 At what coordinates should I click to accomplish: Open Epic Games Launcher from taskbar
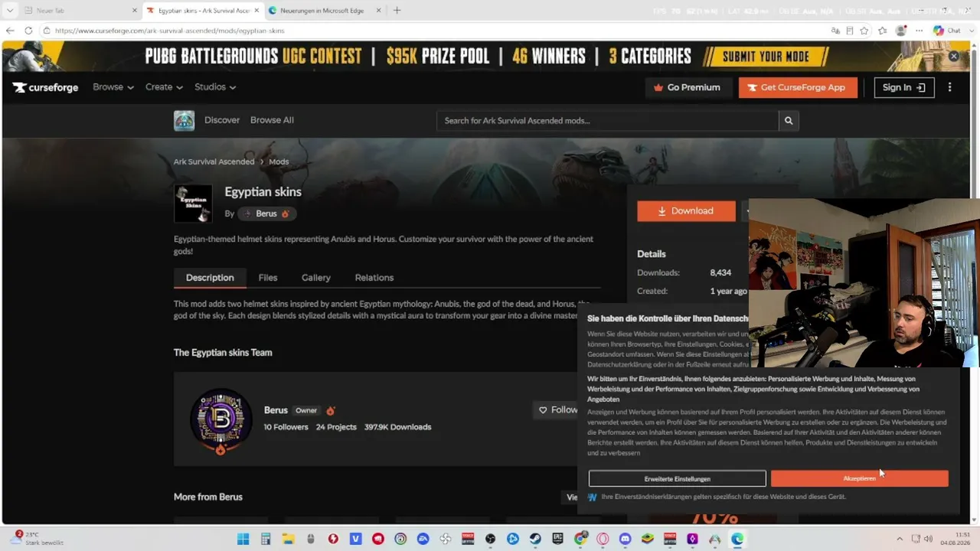click(557, 539)
